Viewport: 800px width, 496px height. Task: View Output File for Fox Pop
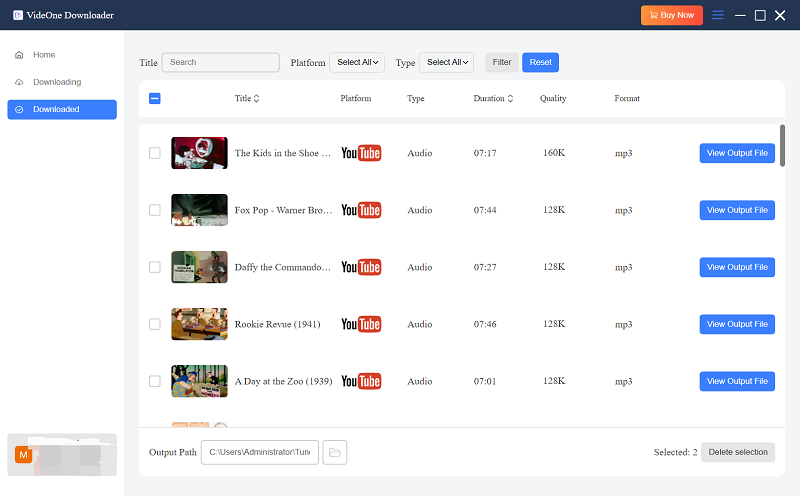737,210
